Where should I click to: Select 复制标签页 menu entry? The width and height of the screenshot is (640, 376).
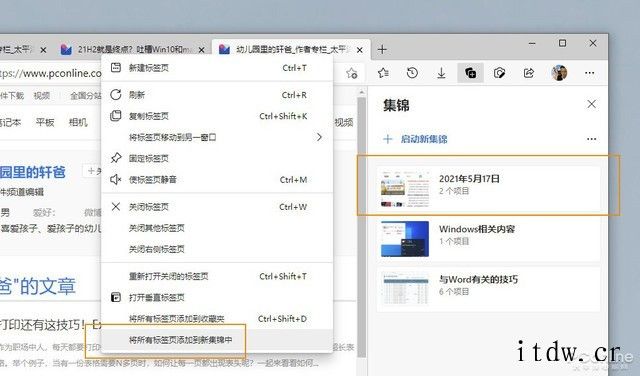[217, 116]
